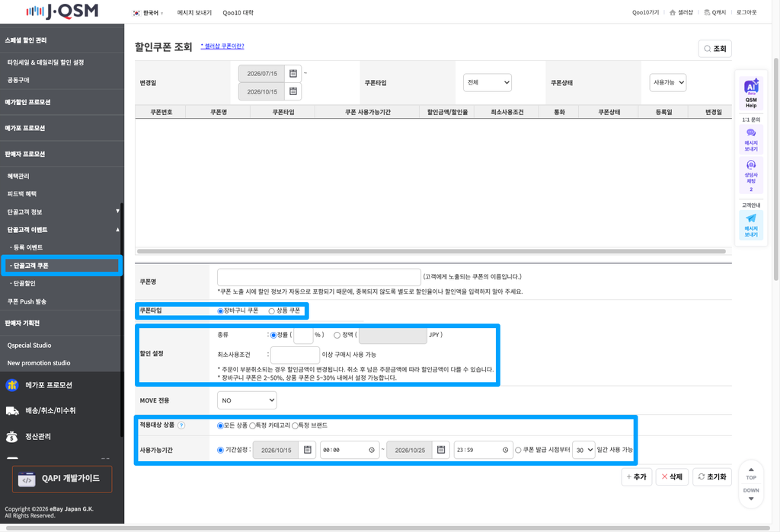Viewport: 780px width, 532px height.
Task: Click the 정률 percent input field
Action: pyautogui.click(x=303, y=335)
